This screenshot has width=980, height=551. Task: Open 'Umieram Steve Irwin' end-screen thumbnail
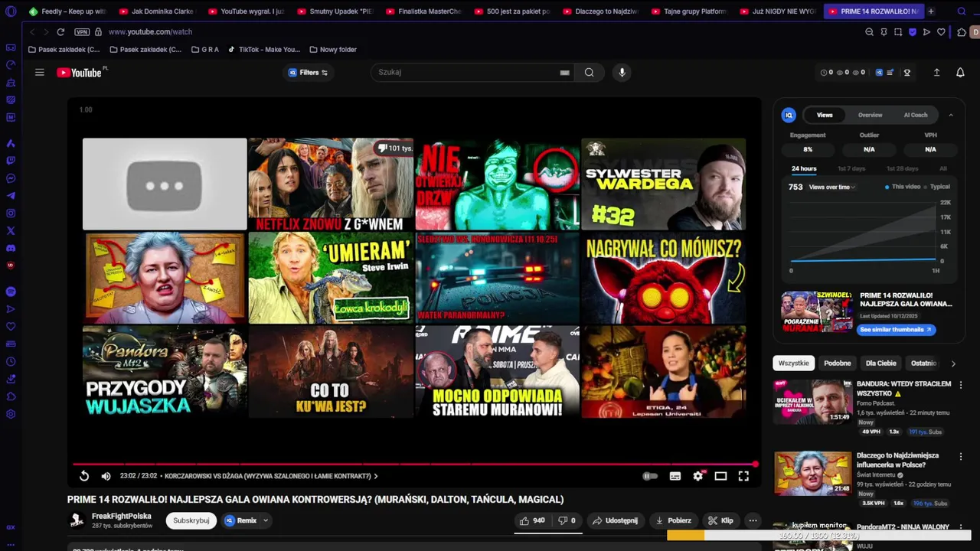(331, 278)
